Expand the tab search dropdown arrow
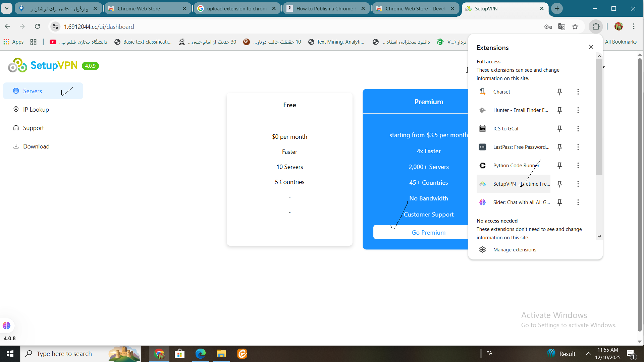 click(x=6, y=8)
